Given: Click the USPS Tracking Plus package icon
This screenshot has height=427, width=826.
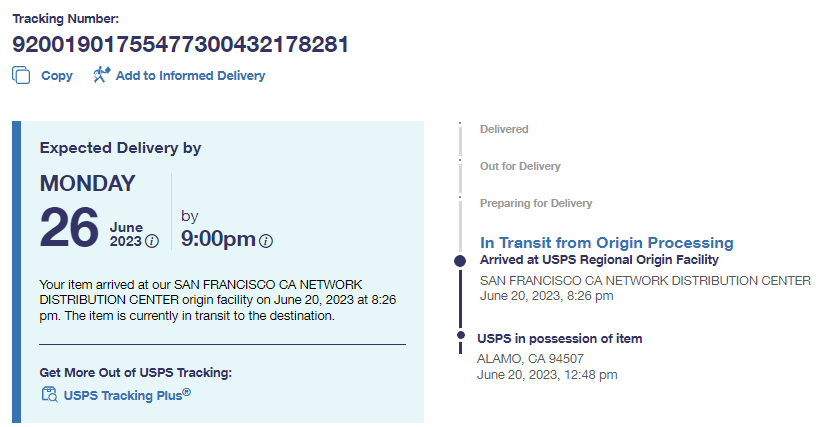Looking at the screenshot, I should pos(49,394).
